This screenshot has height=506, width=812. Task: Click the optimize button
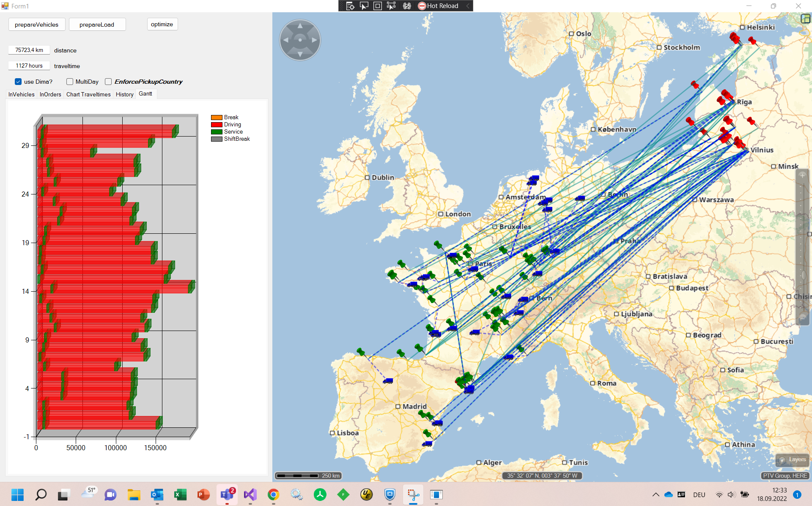162,24
